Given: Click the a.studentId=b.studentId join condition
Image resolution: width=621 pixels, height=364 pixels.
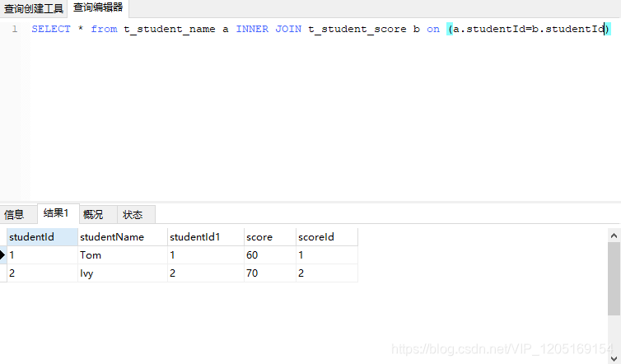Looking at the screenshot, I should pyautogui.click(x=529, y=29).
